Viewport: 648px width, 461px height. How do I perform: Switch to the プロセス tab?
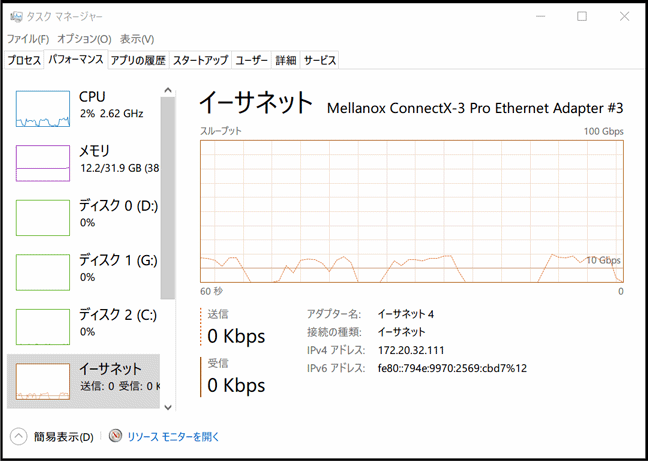point(24,60)
